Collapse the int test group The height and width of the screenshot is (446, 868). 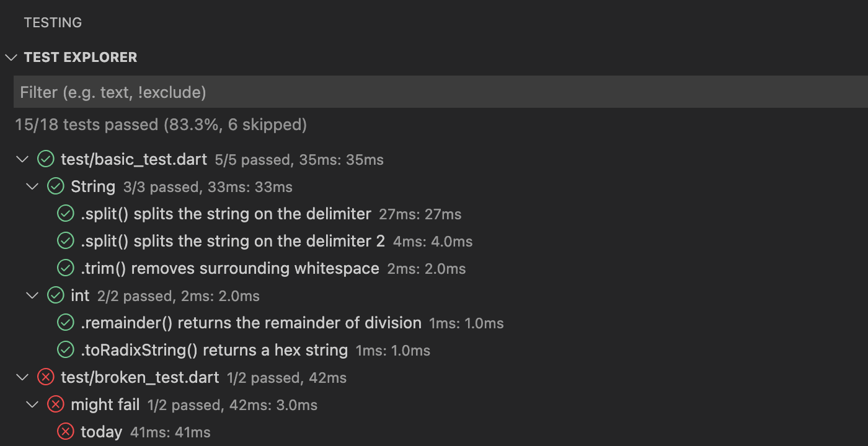pos(32,295)
